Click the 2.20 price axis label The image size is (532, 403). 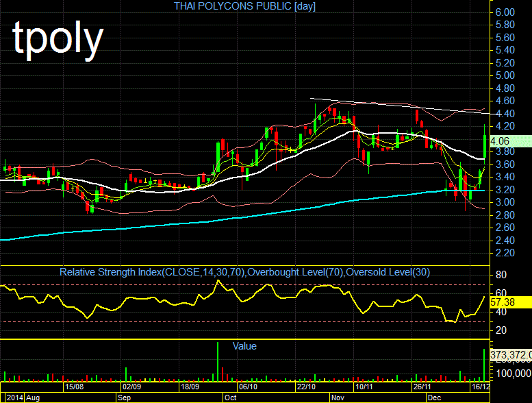pos(505,253)
